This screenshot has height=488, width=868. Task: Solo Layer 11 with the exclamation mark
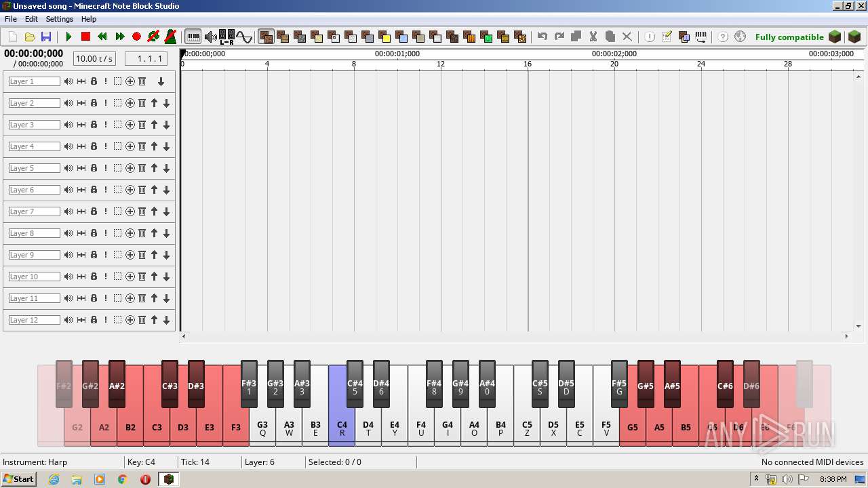106,298
